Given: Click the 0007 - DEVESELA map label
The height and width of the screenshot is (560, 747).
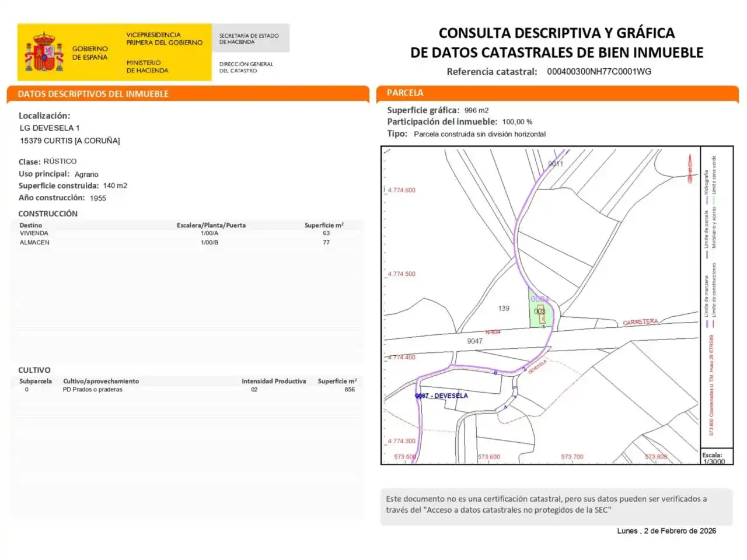Looking at the screenshot, I should (x=441, y=395).
